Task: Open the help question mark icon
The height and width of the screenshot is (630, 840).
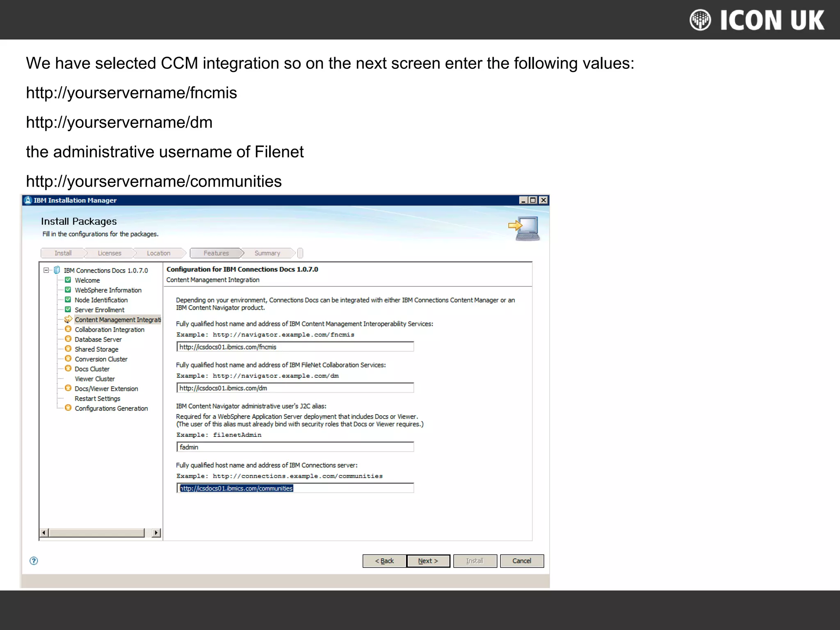Action: point(34,561)
